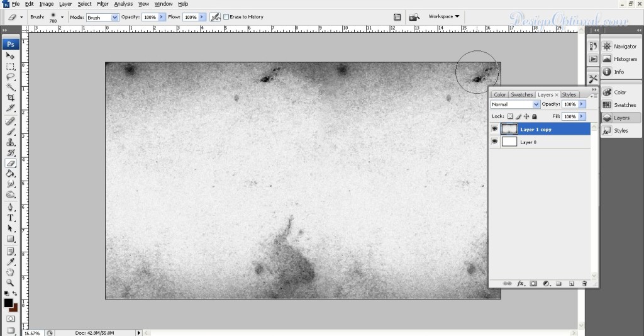Open the layer Opacity slider arrow
Viewport: 644px width, 336px height.
pos(582,104)
